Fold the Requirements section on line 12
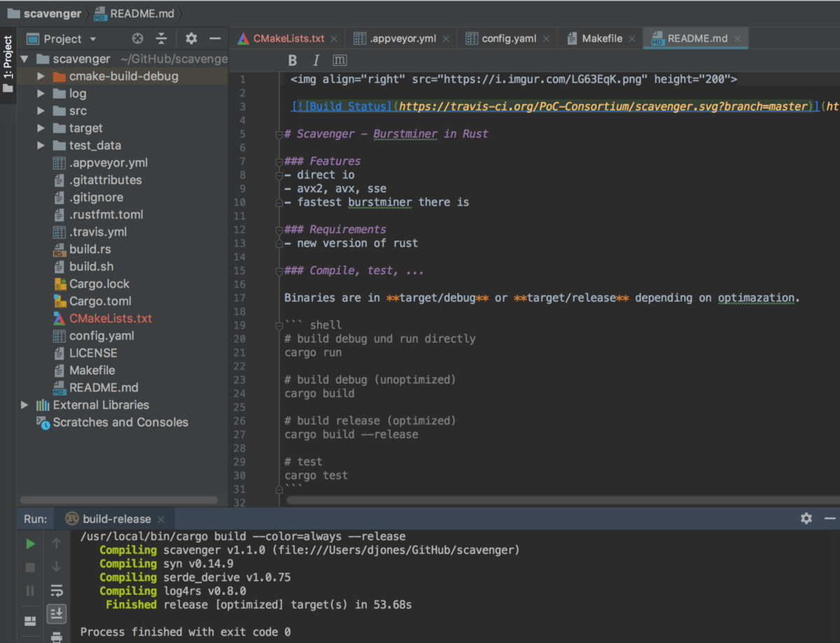The image size is (840, 643). click(279, 229)
